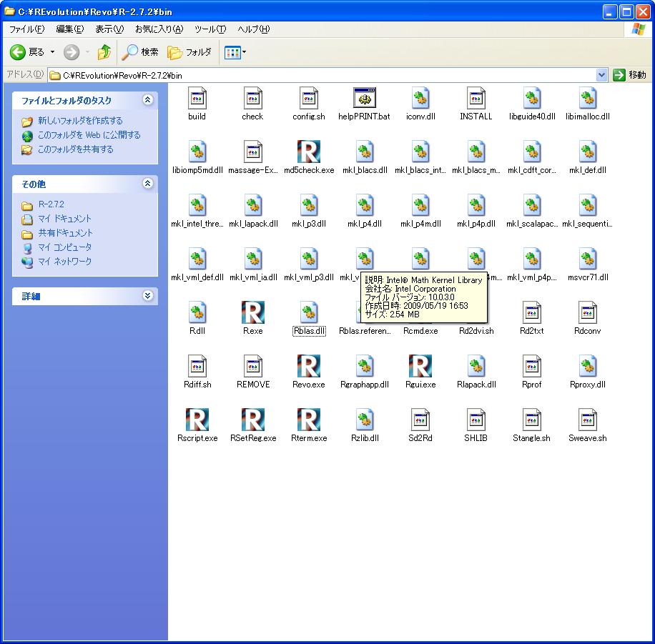Image resolution: width=655 pixels, height=644 pixels.
Task: Select the Revo.exe file icon
Action: pos(308,366)
